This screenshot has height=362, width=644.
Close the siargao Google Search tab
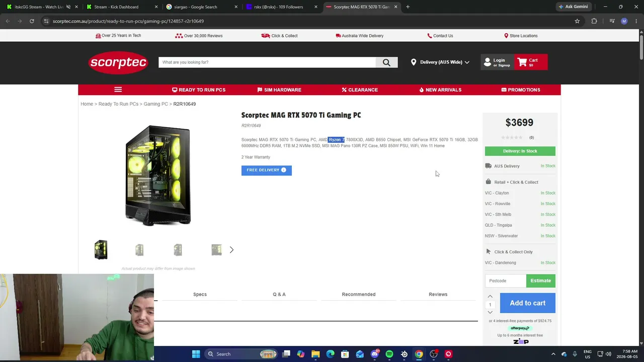236,7
